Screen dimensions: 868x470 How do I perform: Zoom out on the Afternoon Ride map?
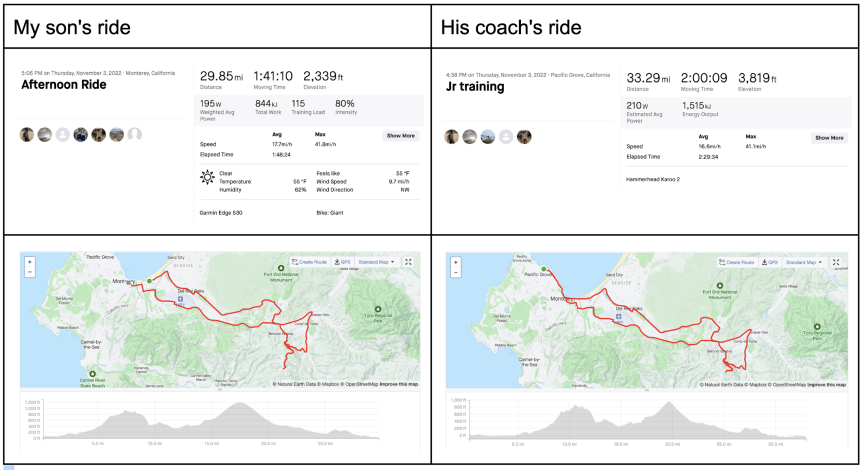point(30,271)
